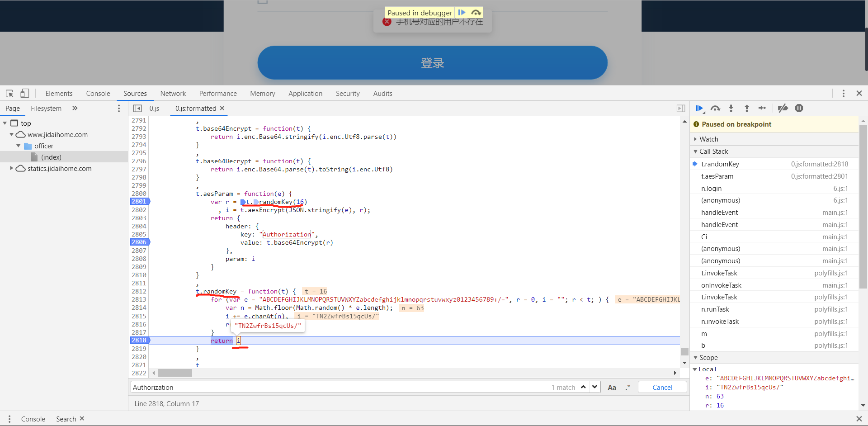Toggle match case Aa in search bar
868x426 pixels.
tap(612, 387)
